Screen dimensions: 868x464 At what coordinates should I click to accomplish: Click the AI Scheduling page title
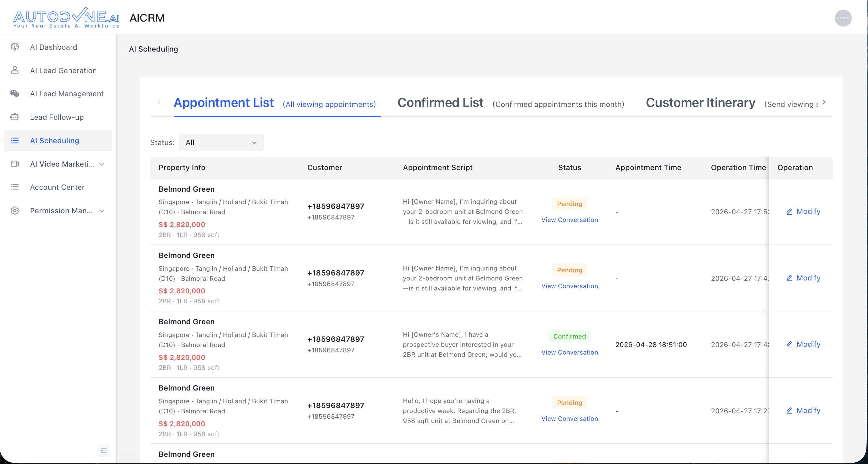pyautogui.click(x=153, y=49)
